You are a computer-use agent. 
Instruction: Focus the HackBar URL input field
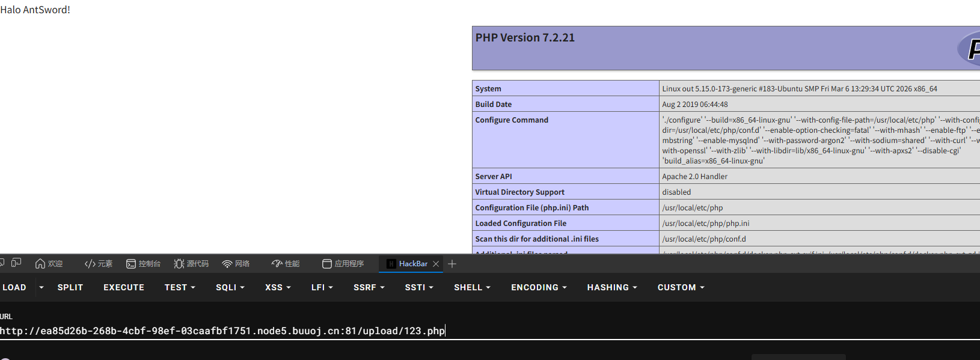point(490,331)
